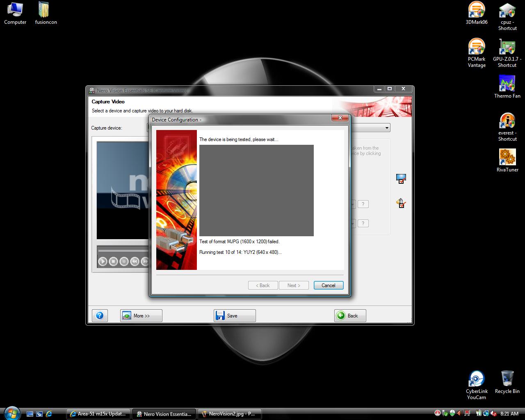The width and height of the screenshot is (525, 420).
Task: Save the project in Nero Vision
Action: (x=235, y=316)
